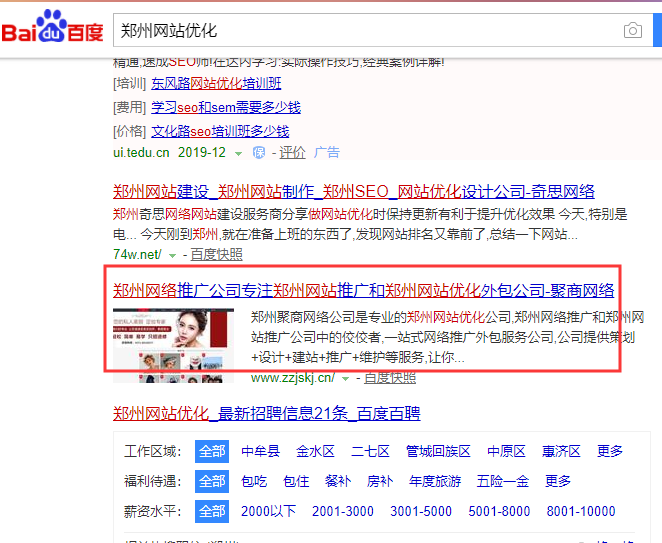Filter benefits by 包吃
The height and width of the screenshot is (543, 662).
[x=254, y=481]
